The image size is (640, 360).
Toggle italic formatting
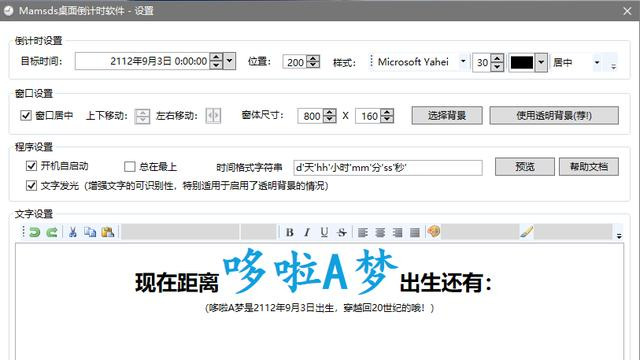[x=307, y=232]
